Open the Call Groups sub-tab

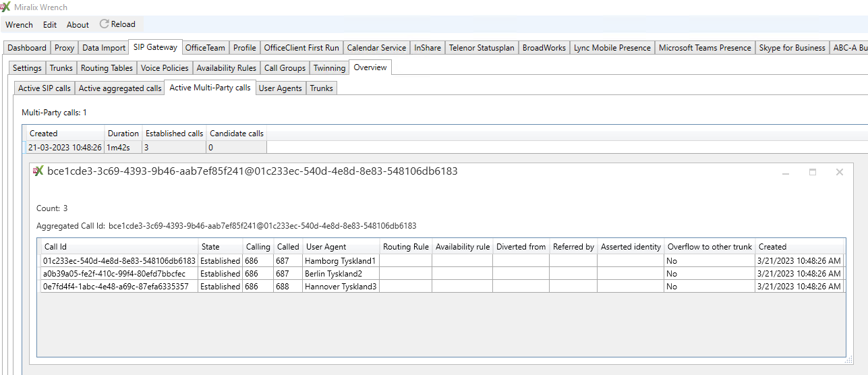tap(285, 68)
